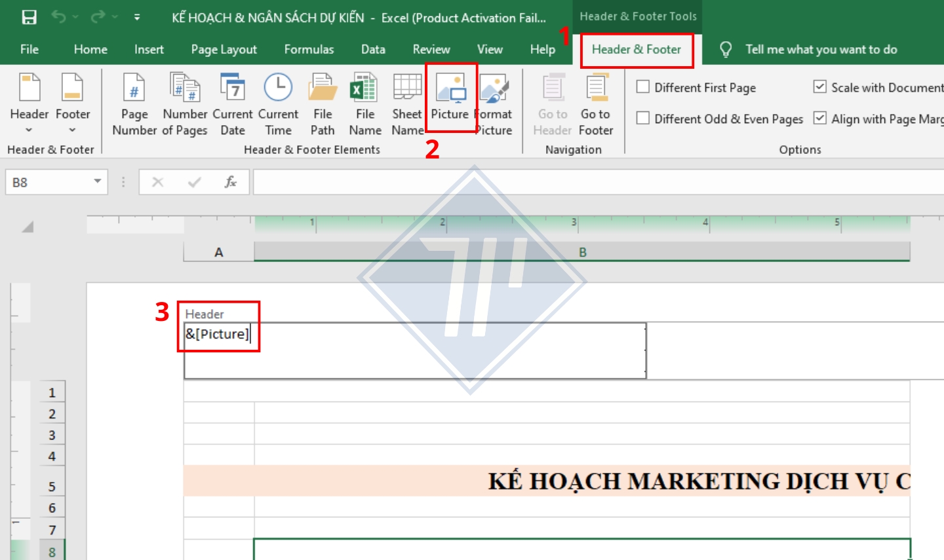The image size is (944, 560).
Task: Insert the Sheet Name element
Action: [406, 105]
